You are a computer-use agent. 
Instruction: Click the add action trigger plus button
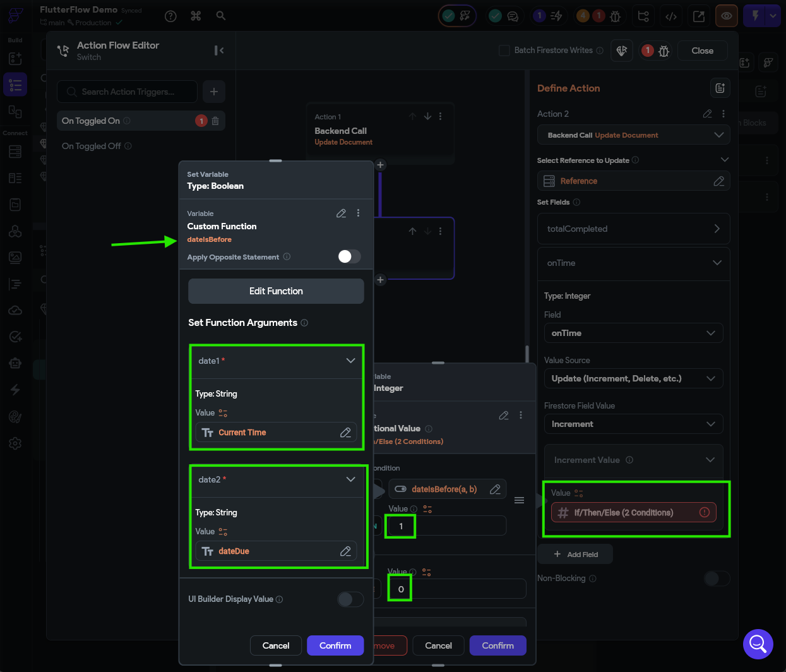pyautogui.click(x=214, y=92)
